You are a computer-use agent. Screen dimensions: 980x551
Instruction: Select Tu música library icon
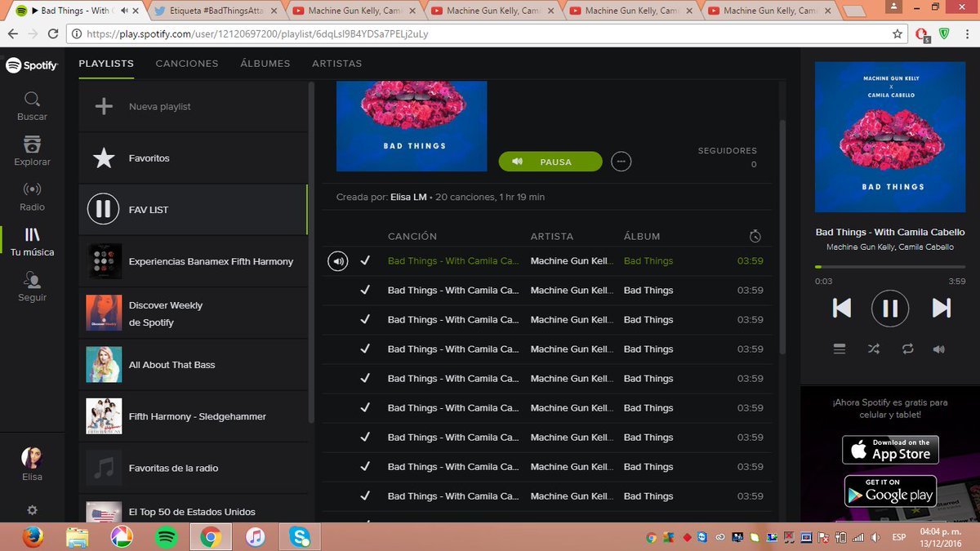click(32, 242)
